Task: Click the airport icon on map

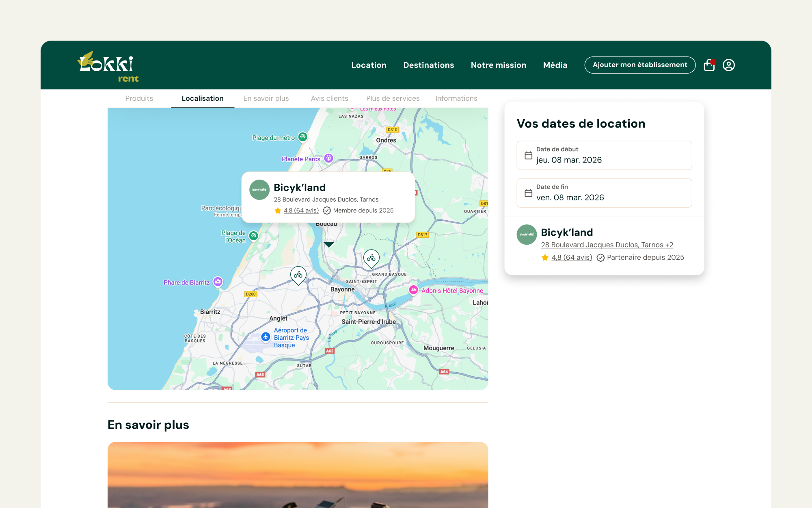Action: 266,337
